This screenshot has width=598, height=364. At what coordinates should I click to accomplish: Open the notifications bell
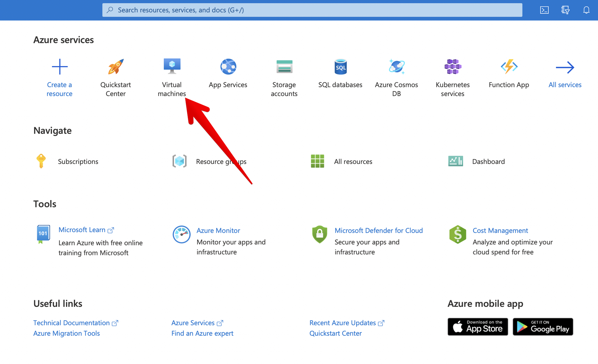[586, 10]
